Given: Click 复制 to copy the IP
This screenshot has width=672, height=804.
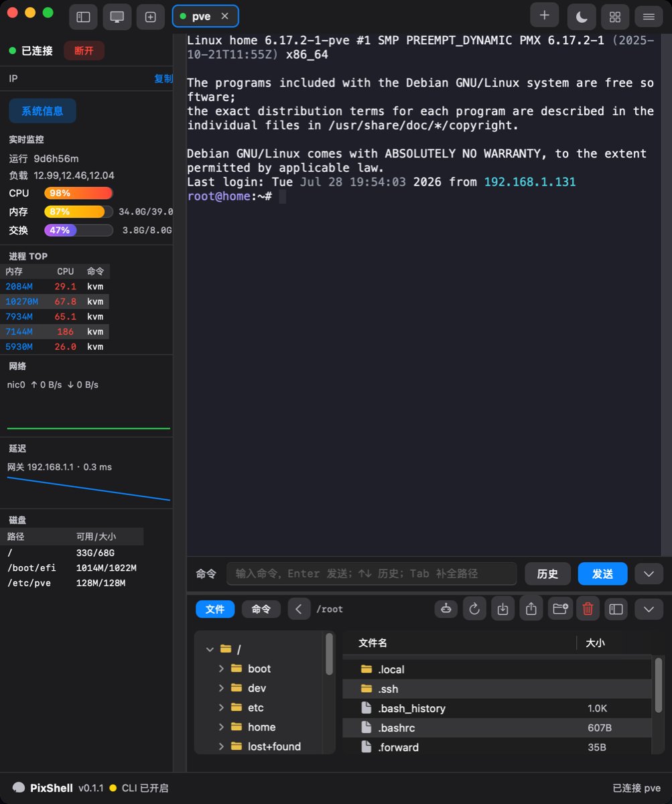Looking at the screenshot, I should pyautogui.click(x=163, y=78).
